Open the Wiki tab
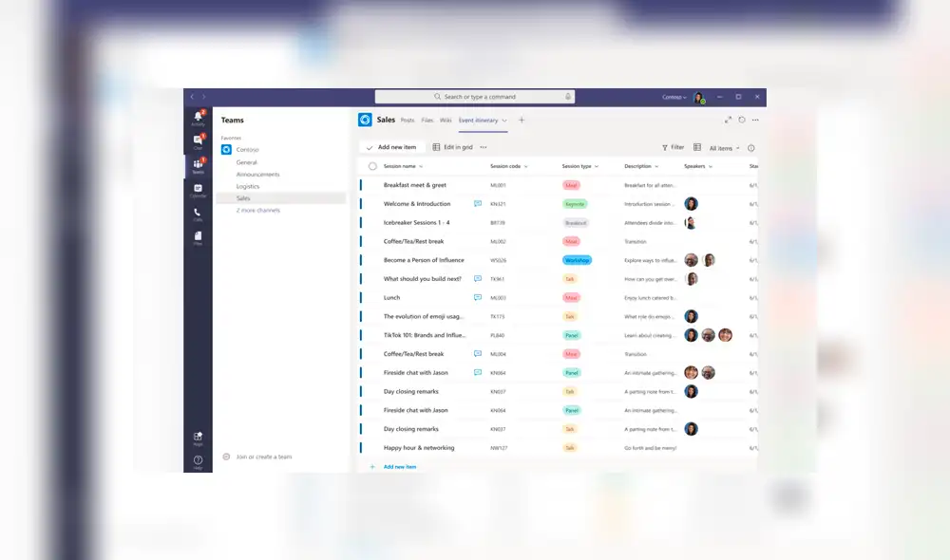This screenshot has height=560, width=950. 446,121
